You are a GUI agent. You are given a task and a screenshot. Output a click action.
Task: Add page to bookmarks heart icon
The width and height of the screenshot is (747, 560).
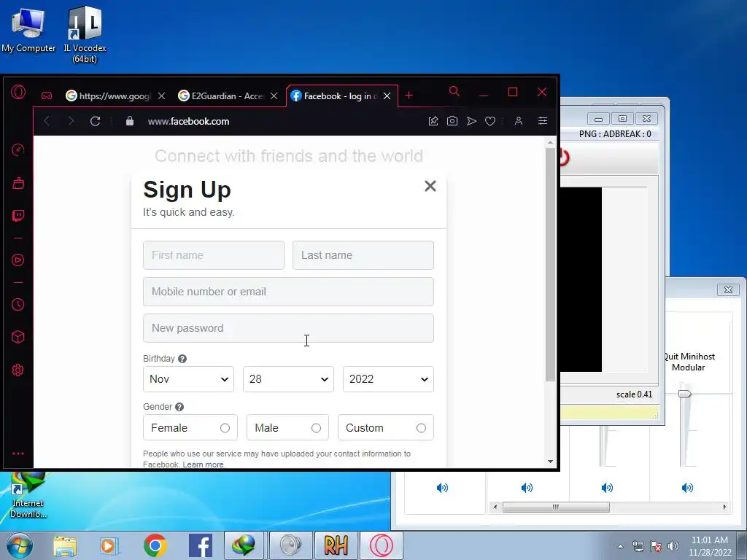(490, 121)
